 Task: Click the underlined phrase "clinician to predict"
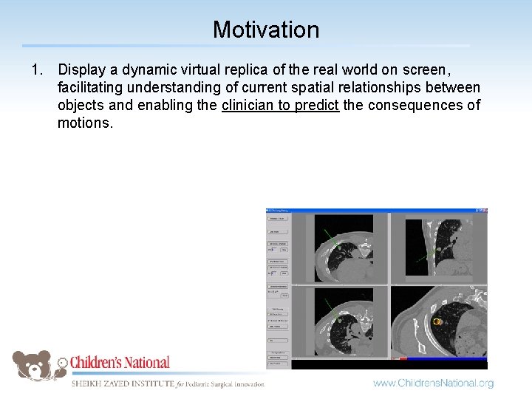tap(280, 105)
